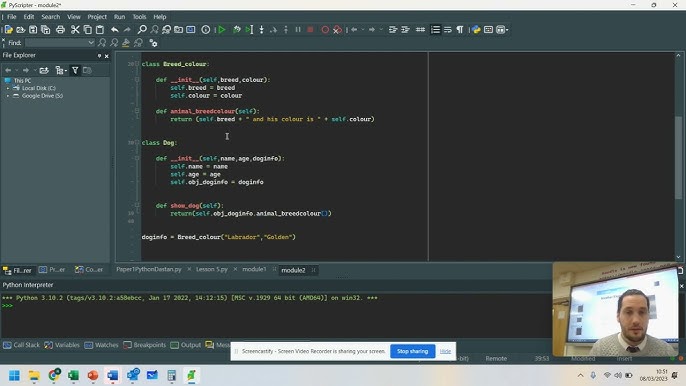
Task: Toggle File Explorer filter icon
Action: (75, 70)
